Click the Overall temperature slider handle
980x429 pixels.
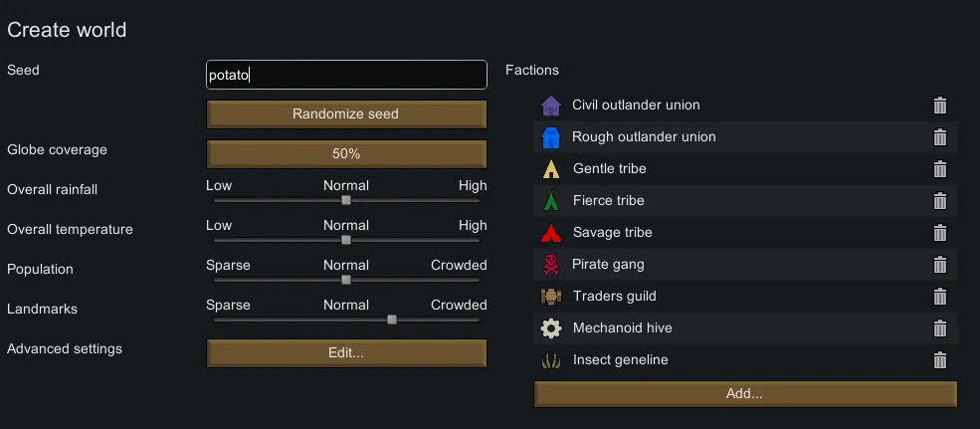tap(346, 240)
